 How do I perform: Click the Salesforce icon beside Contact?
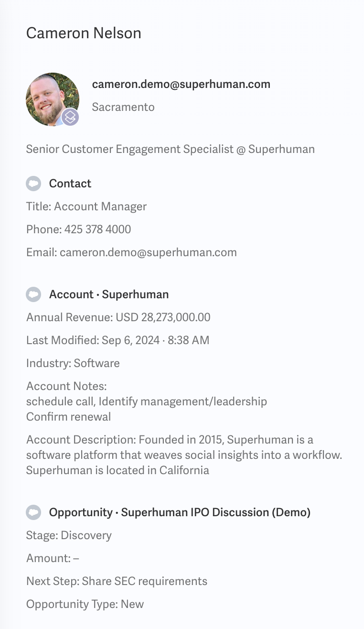pyautogui.click(x=33, y=184)
